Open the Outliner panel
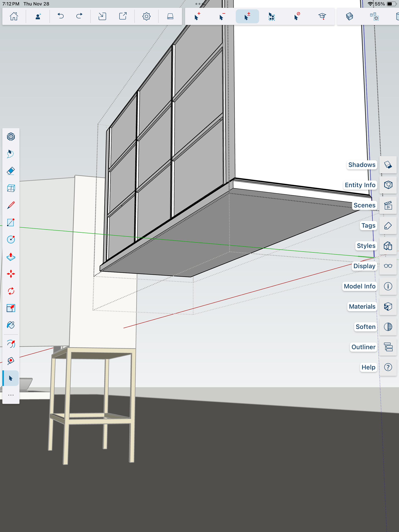Image resolution: width=399 pixels, height=532 pixels. pyautogui.click(x=388, y=347)
